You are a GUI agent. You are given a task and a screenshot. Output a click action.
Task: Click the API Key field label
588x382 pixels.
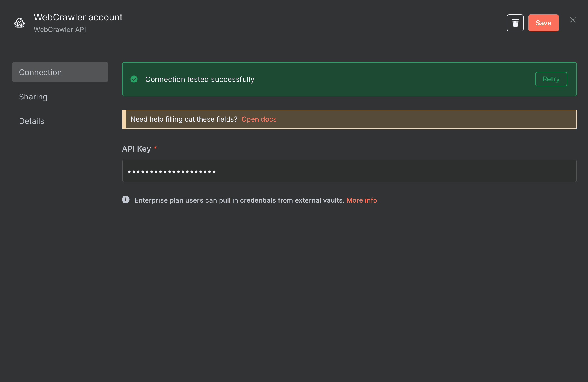(136, 149)
